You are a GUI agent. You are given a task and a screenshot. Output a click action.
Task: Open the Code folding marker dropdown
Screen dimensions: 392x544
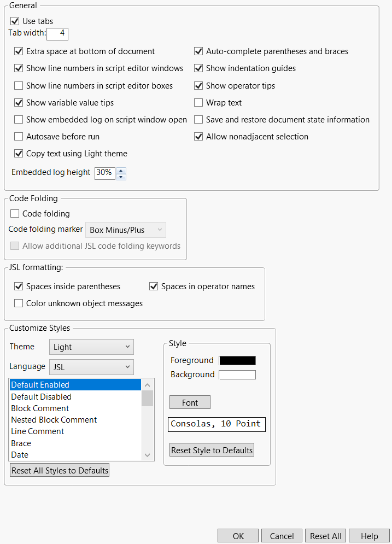125,230
